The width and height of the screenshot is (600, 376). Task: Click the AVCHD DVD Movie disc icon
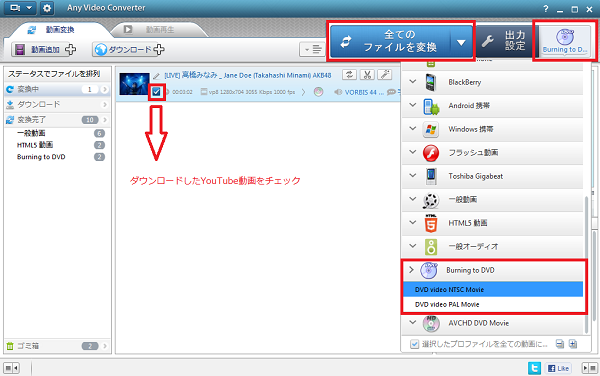click(431, 324)
